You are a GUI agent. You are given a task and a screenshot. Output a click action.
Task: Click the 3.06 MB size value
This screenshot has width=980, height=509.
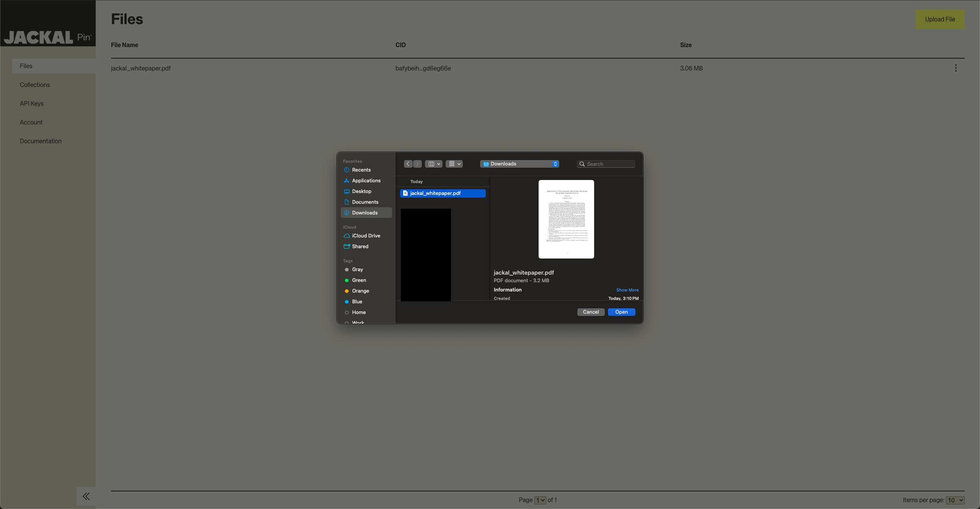pyautogui.click(x=691, y=69)
